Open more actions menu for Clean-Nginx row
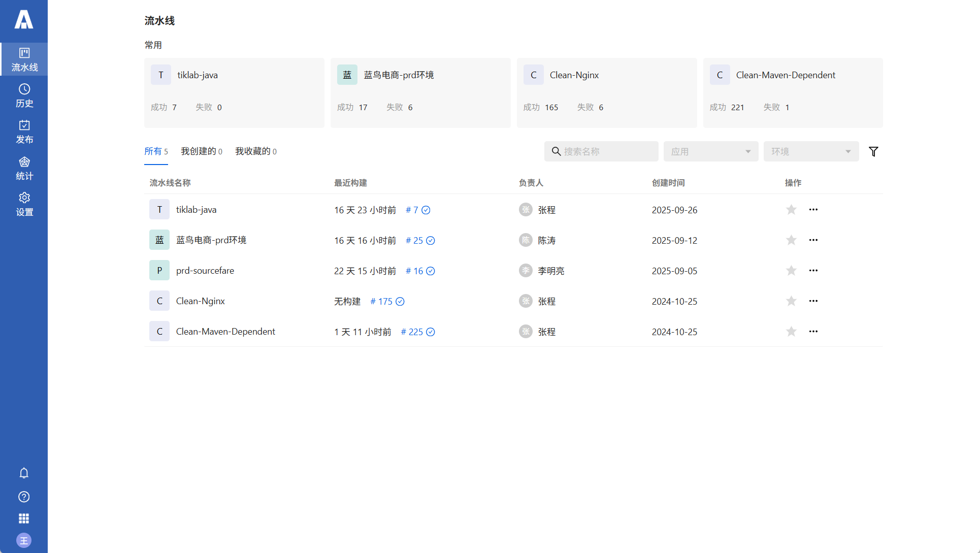Viewport: 980px width, 553px height. [x=813, y=301]
